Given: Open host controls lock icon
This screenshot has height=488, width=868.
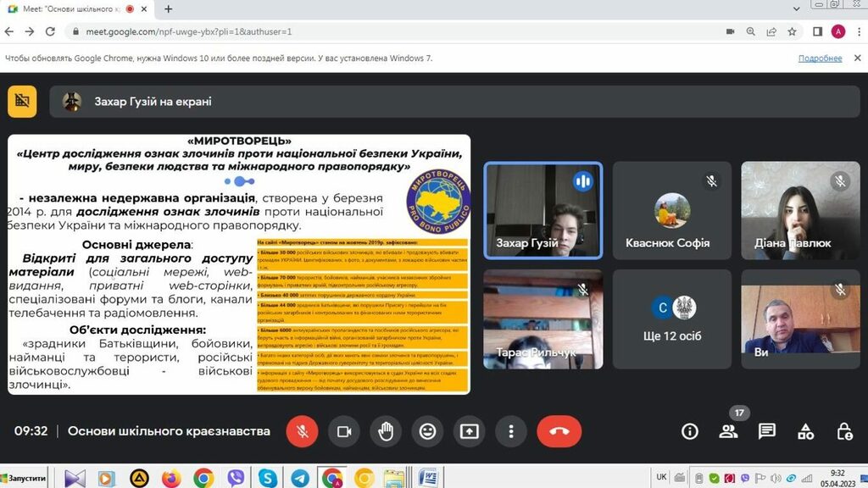Looking at the screenshot, I should [844, 431].
